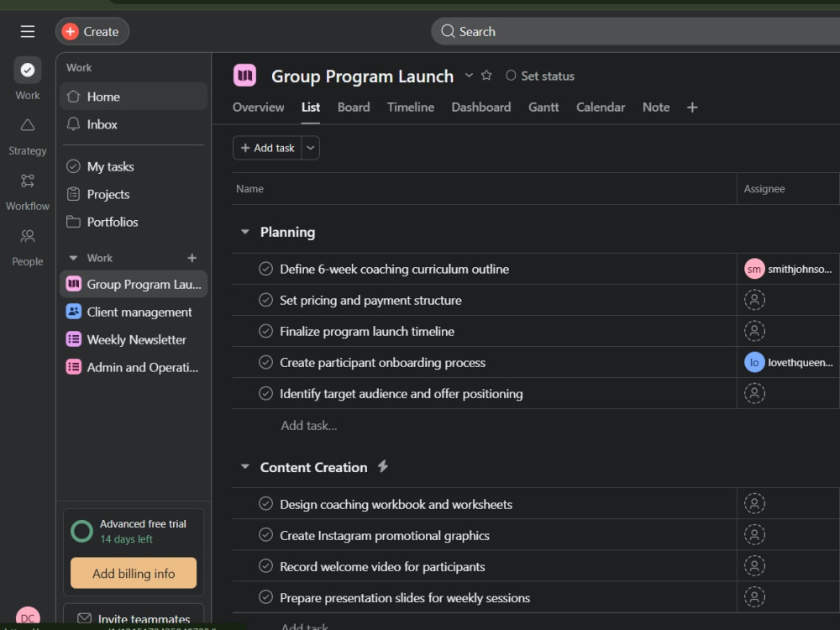Assign 'Create Instagram promotional graphics' task
Screen dimensions: 840x630
pyautogui.click(x=754, y=534)
